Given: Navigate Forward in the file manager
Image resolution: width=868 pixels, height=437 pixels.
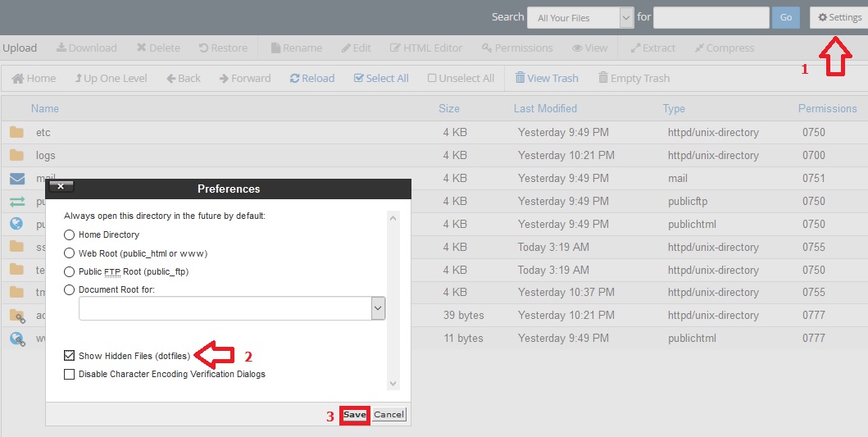Looking at the screenshot, I should pyautogui.click(x=245, y=78).
